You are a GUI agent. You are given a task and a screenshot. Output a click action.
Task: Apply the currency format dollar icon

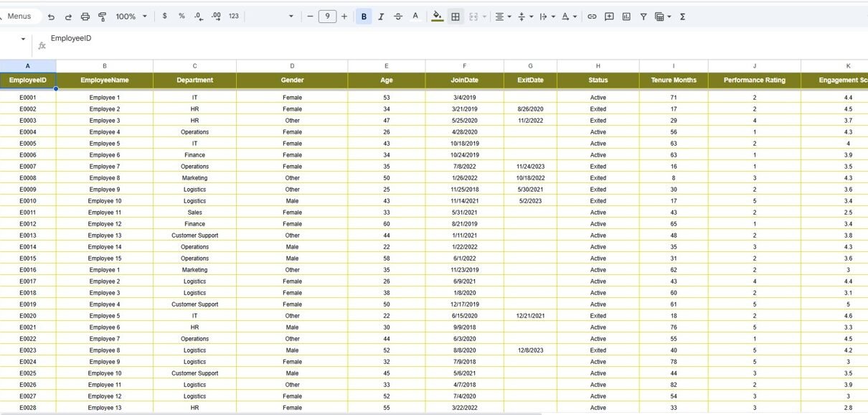coord(165,17)
